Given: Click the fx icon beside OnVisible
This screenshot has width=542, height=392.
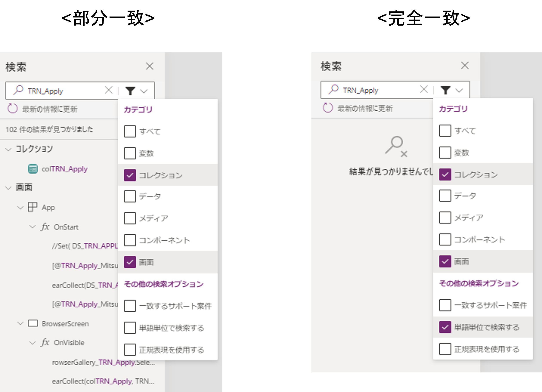Looking at the screenshot, I should click(45, 342).
